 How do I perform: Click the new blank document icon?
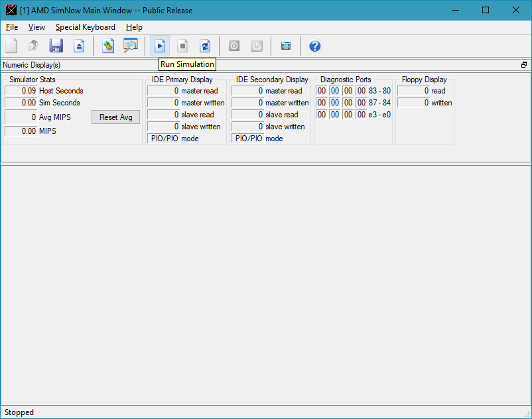[11, 46]
